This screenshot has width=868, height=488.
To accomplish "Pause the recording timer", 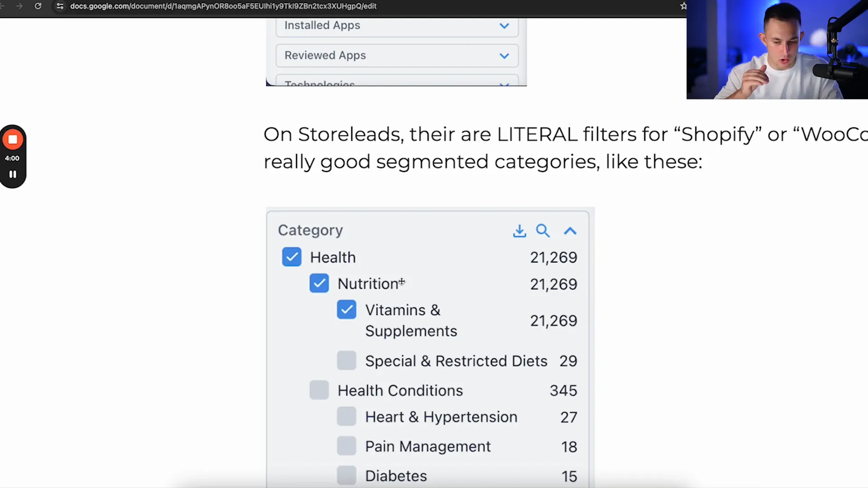I will tap(13, 174).
